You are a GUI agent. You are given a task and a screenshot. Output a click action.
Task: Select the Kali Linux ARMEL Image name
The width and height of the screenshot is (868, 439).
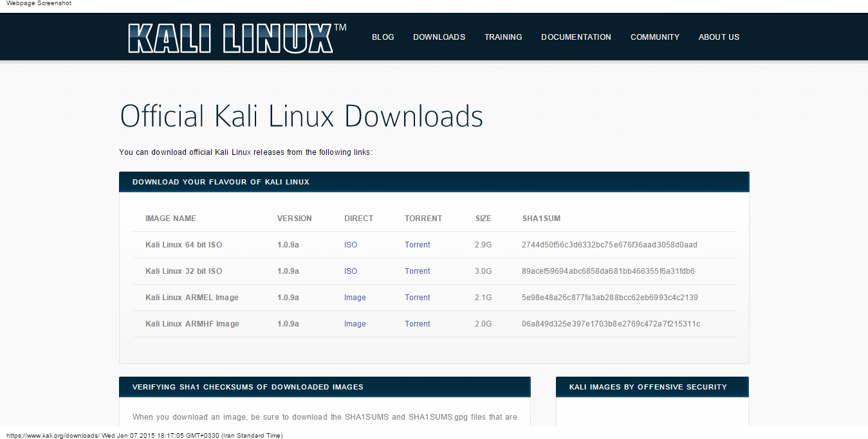tap(192, 298)
